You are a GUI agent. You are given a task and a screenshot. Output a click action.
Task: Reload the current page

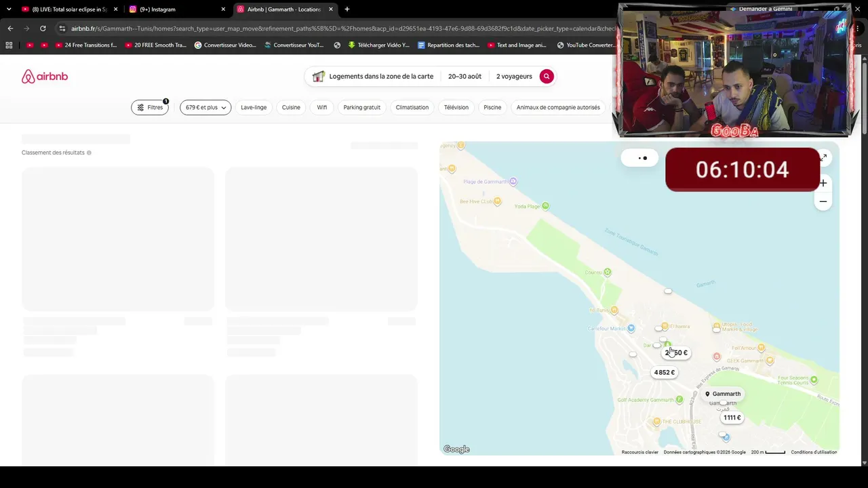click(43, 28)
